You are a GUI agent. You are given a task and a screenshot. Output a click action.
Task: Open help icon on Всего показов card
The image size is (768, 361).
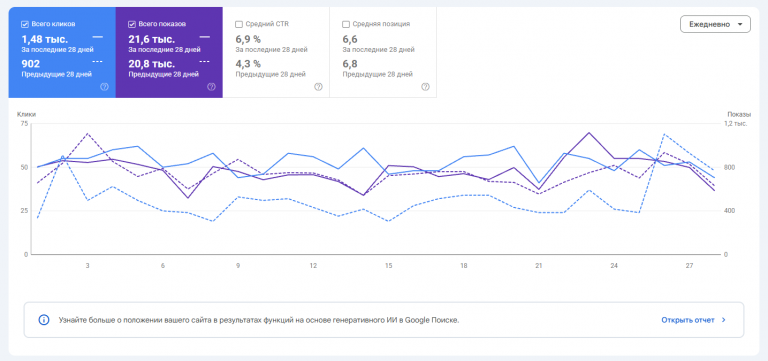point(211,87)
